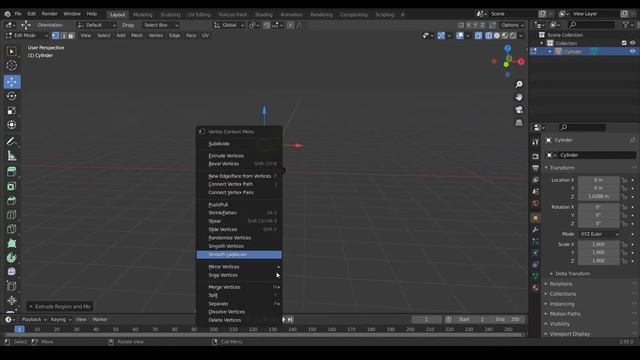640x360 pixels.
Task: Click the Scale X value slider
Action: tap(598, 244)
